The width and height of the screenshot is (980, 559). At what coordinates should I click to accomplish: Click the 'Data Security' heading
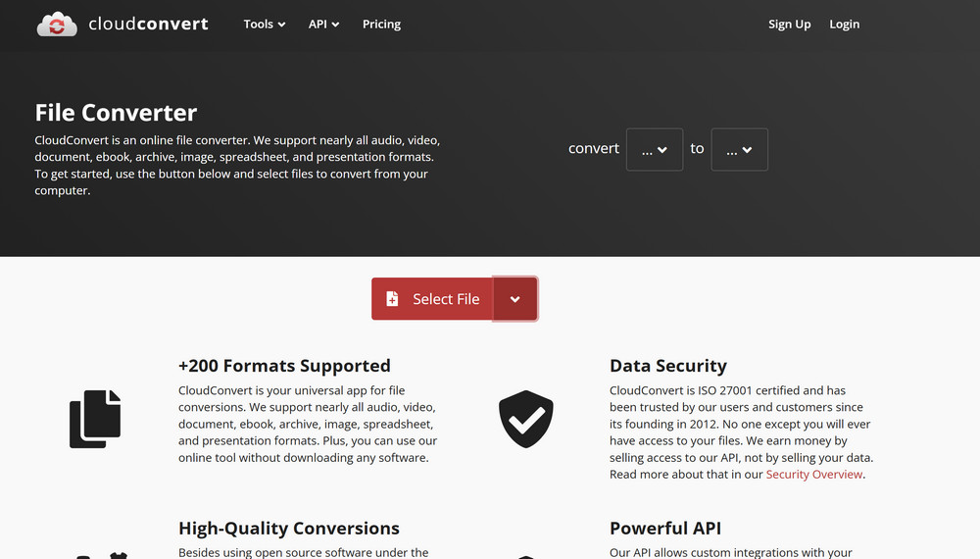pyautogui.click(x=668, y=366)
